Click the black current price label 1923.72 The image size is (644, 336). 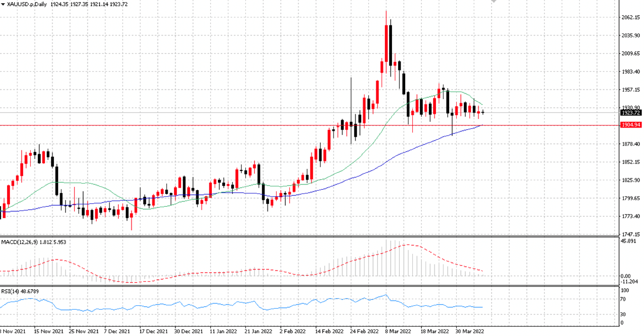[x=631, y=113]
